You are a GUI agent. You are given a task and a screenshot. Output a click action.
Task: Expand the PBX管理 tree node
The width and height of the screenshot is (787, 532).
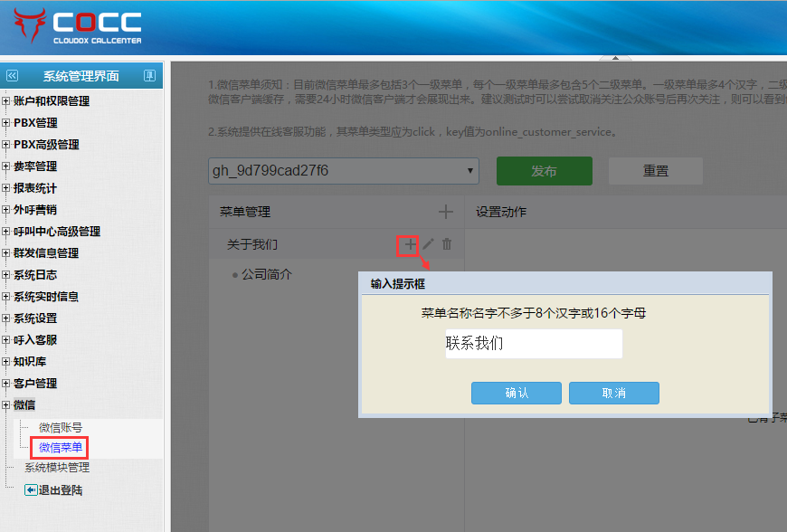(x=6, y=123)
